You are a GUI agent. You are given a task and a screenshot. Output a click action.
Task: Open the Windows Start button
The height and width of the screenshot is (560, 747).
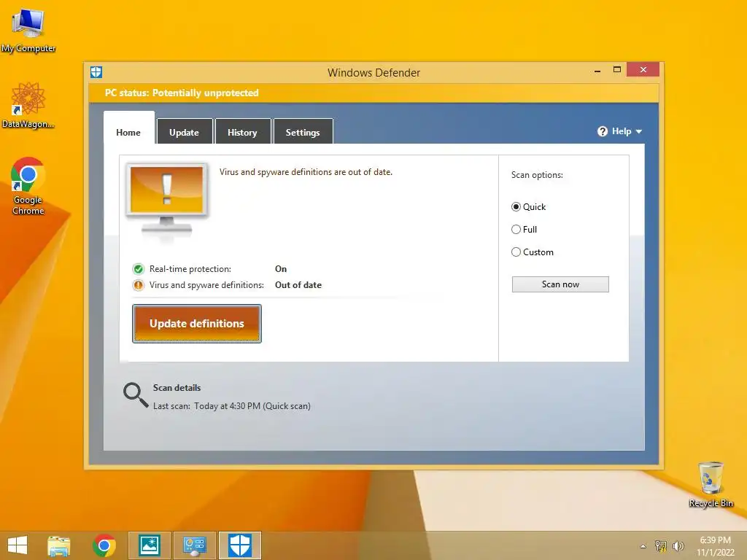(18, 545)
